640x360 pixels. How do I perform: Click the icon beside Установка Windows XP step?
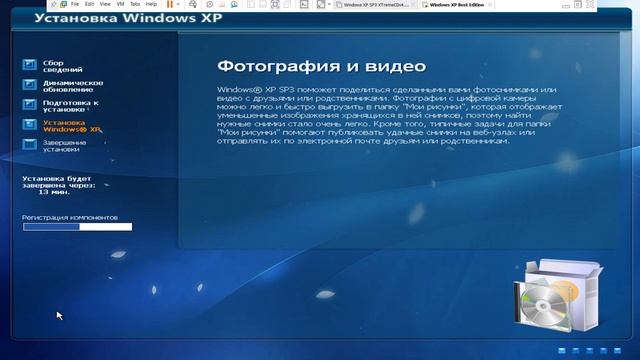29,124
